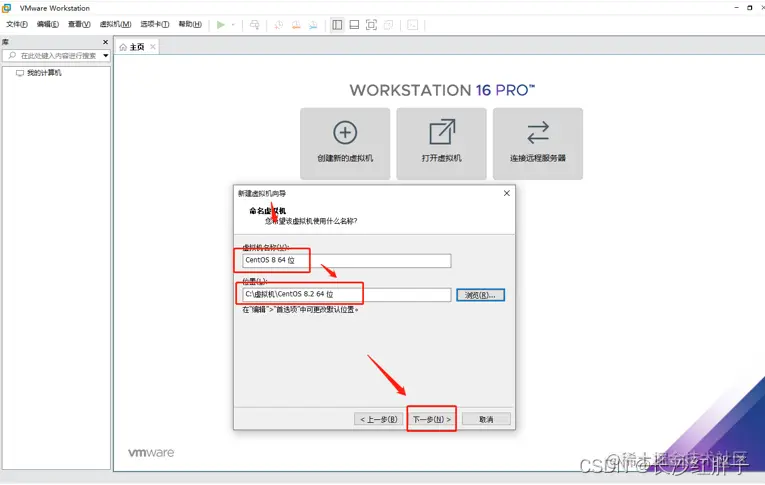Minimize the VMware Workstation window
Screen dimensions: 765x485
[x=736, y=8]
